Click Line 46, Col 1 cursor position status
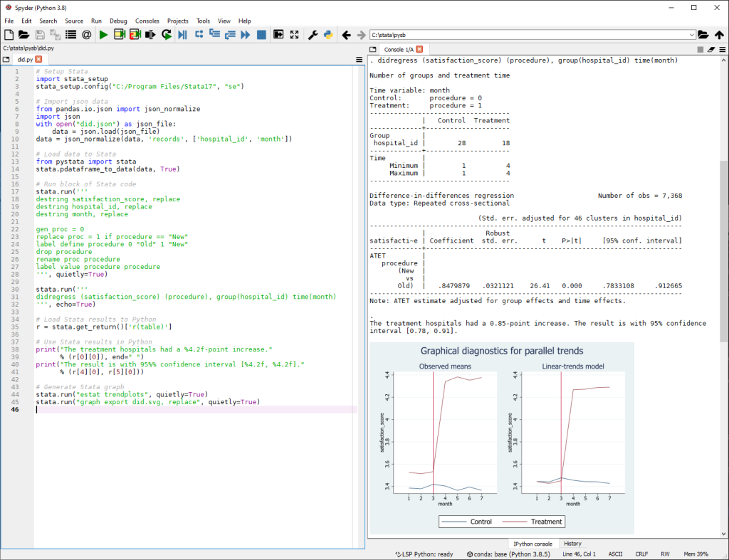 tap(579, 554)
